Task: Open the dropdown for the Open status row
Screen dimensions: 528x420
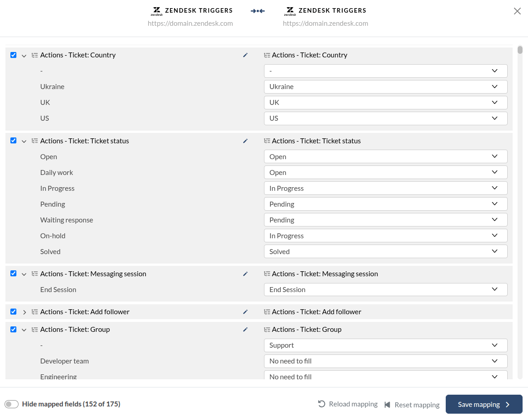Action: pos(386,156)
